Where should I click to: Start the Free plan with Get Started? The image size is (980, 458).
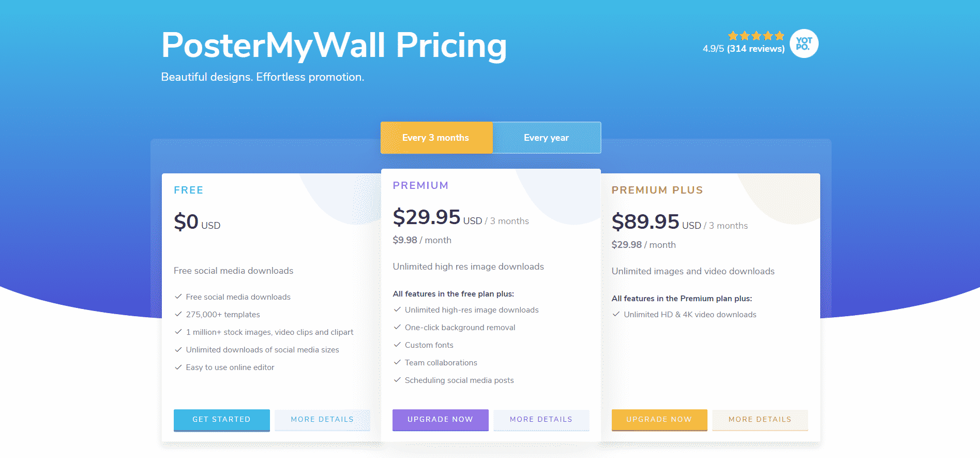pos(221,420)
